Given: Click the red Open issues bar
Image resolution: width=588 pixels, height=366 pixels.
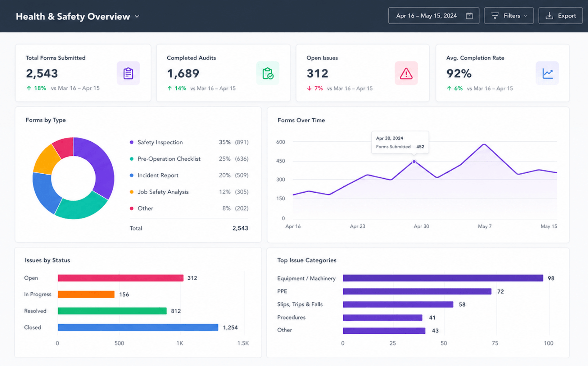Looking at the screenshot, I should (x=120, y=278).
